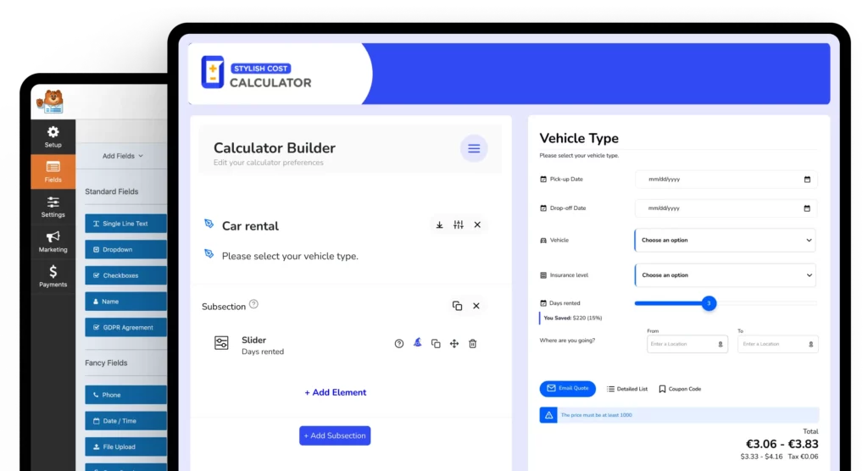Image resolution: width=868 pixels, height=471 pixels.
Task: Click the Email Quote button
Action: point(567,389)
